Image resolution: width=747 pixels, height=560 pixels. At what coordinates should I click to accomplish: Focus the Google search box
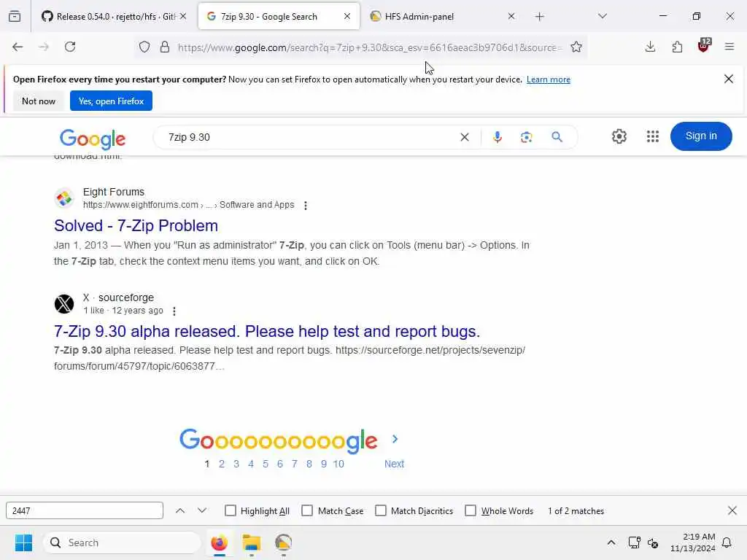coord(309,137)
